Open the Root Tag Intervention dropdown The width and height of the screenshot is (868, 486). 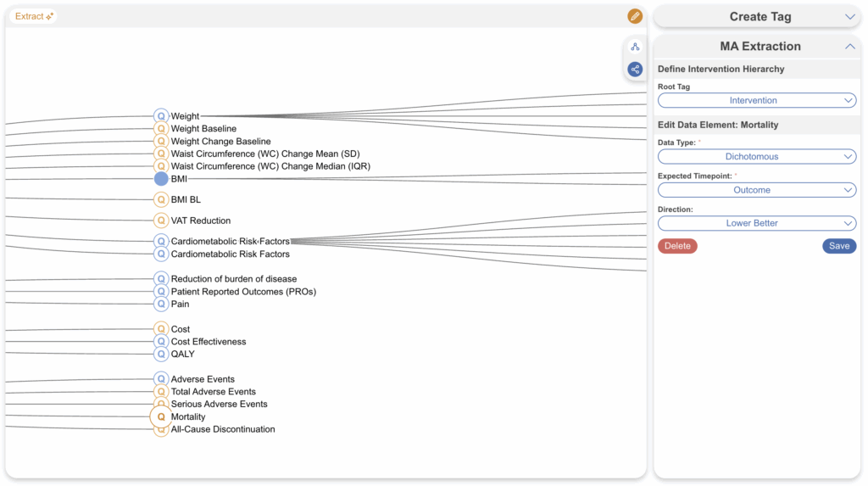pos(757,101)
